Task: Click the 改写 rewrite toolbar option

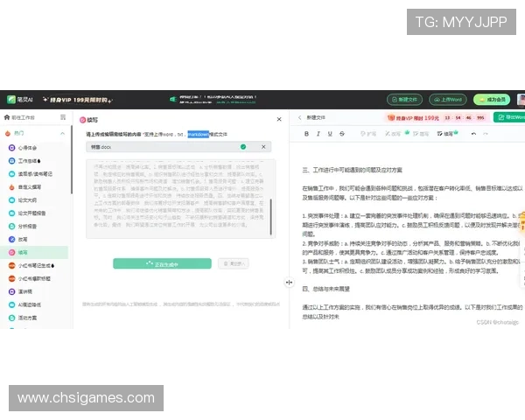Action: click(393, 134)
